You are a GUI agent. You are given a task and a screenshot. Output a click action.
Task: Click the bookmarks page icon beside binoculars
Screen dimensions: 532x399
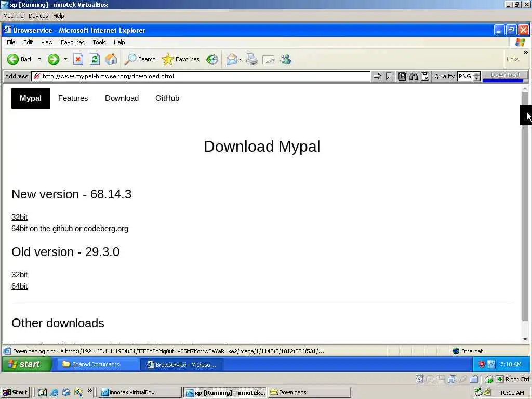pos(402,76)
